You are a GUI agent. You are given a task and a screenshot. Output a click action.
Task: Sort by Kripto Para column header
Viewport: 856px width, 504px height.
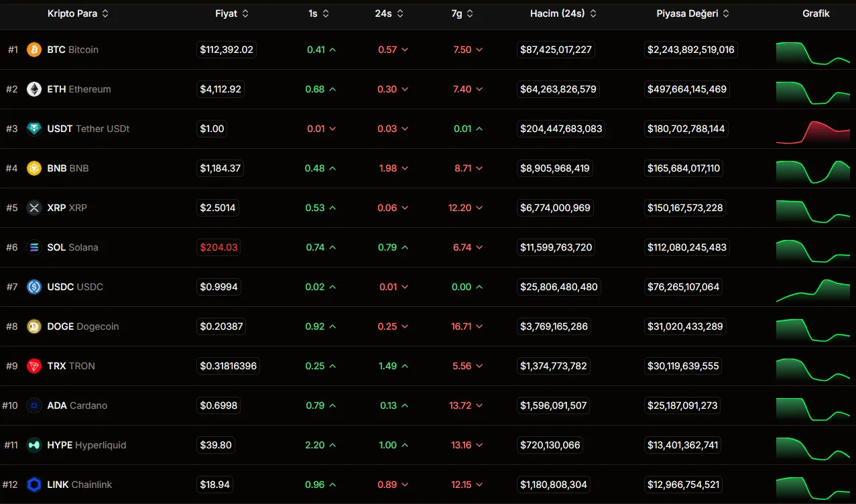pos(78,13)
